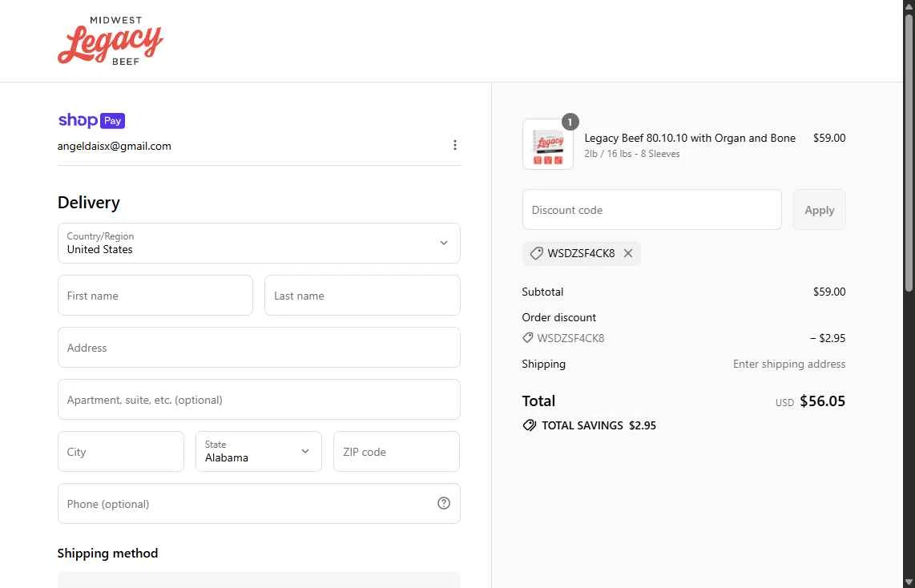Focus the First name field
Screen dimensions: 915x588
point(155,295)
